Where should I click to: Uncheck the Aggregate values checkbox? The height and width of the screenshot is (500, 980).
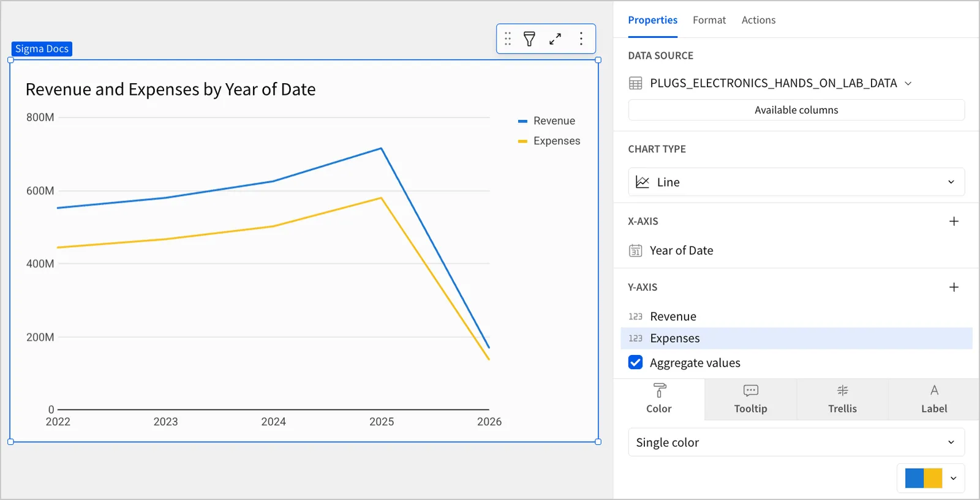[636, 362]
